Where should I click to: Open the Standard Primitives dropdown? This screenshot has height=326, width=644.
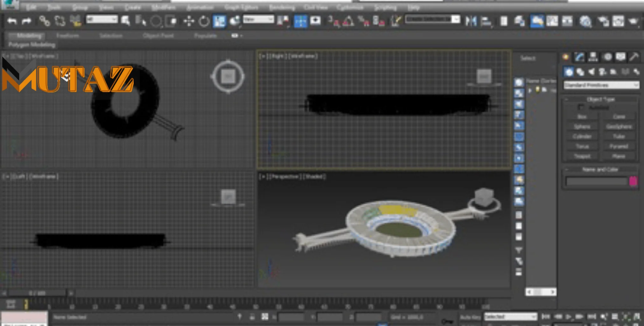[x=601, y=85]
